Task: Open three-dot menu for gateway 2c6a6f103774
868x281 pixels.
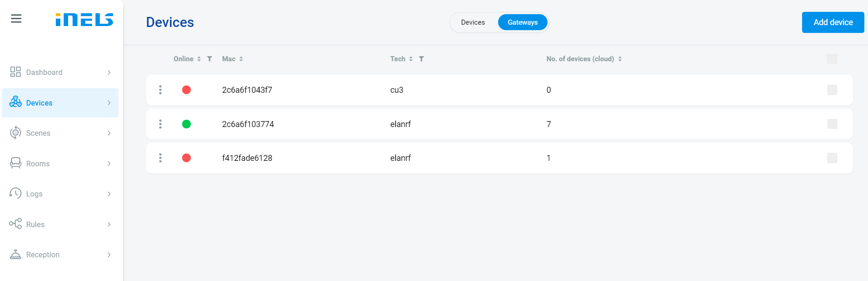Action: [x=160, y=124]
